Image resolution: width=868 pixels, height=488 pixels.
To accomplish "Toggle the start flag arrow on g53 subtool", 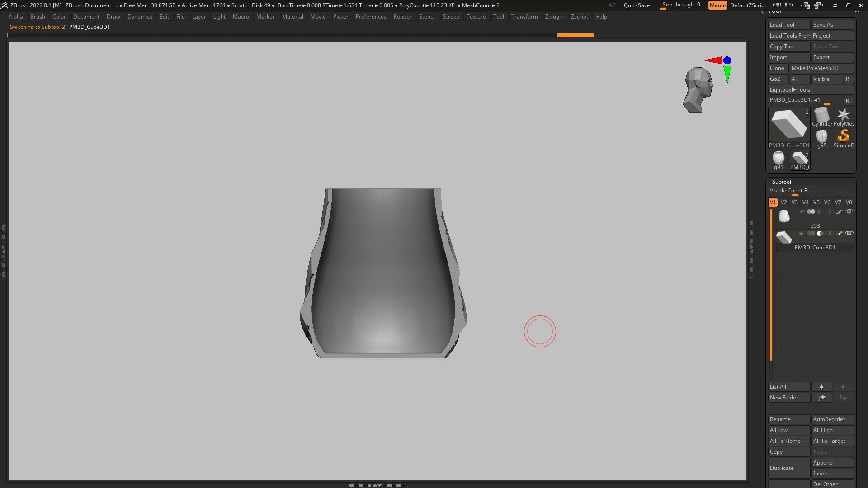I will tap(802, 212).
